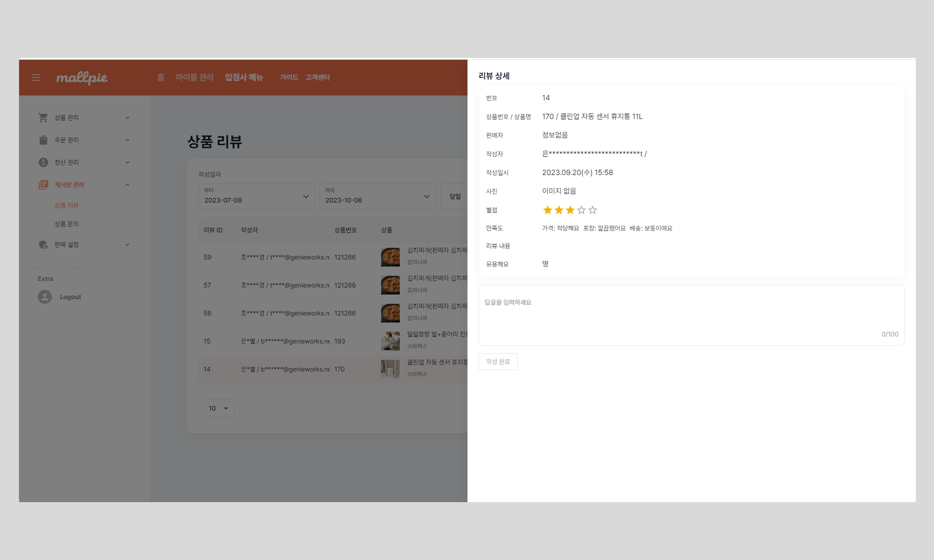
Task: Click the reply text field 답글을 입력하세요
Action: point(691,315)
